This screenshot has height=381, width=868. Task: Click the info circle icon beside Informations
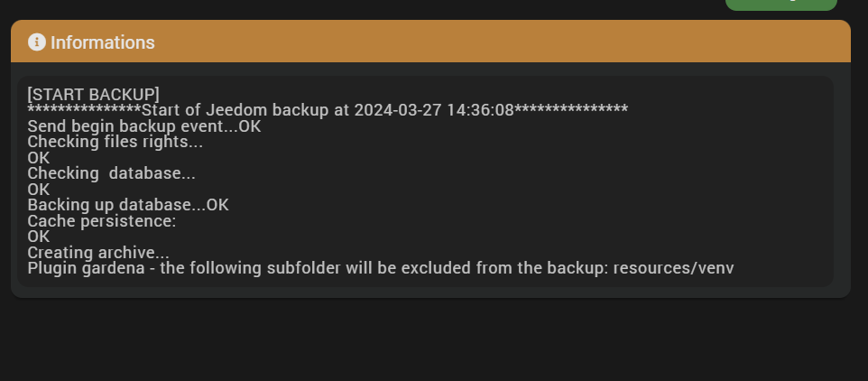pyautogui.click(x=36, y=42)
